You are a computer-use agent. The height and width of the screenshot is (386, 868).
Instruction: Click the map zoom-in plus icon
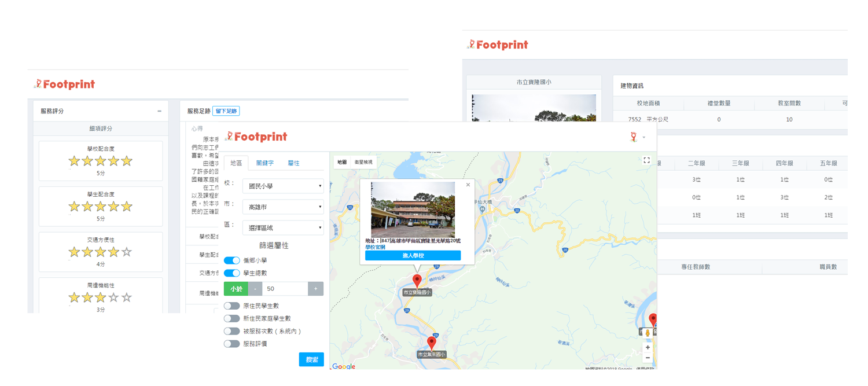[648, 347]
